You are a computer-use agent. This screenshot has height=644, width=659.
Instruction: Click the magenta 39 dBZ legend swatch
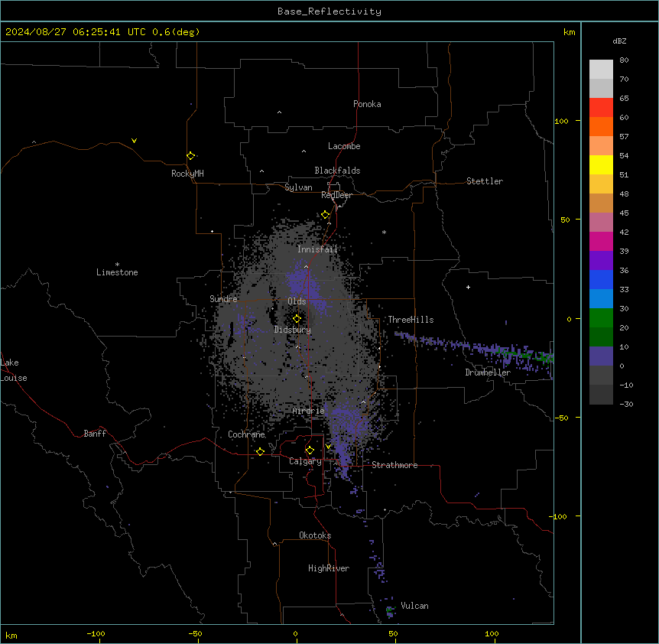pos(601,241)
